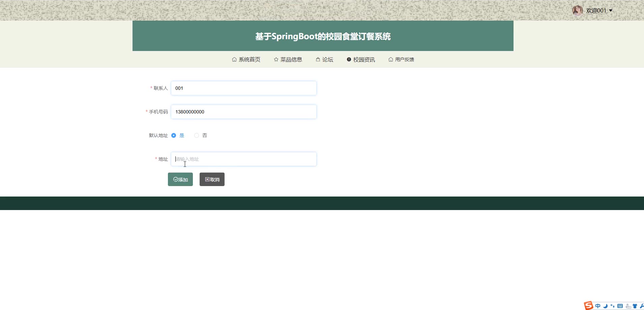Open the 校园资讯 navigation item
Image resolution: width=644 pixels, height=310 pixels.
(361, 59)
